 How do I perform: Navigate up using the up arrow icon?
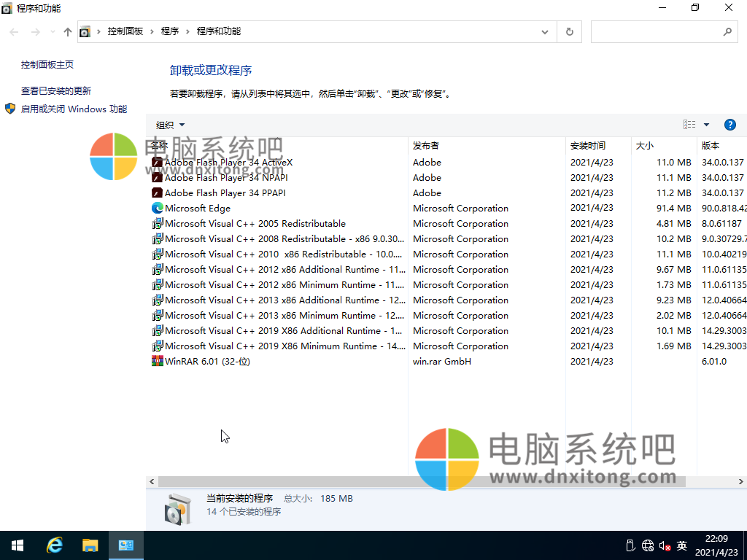[66, 31]
